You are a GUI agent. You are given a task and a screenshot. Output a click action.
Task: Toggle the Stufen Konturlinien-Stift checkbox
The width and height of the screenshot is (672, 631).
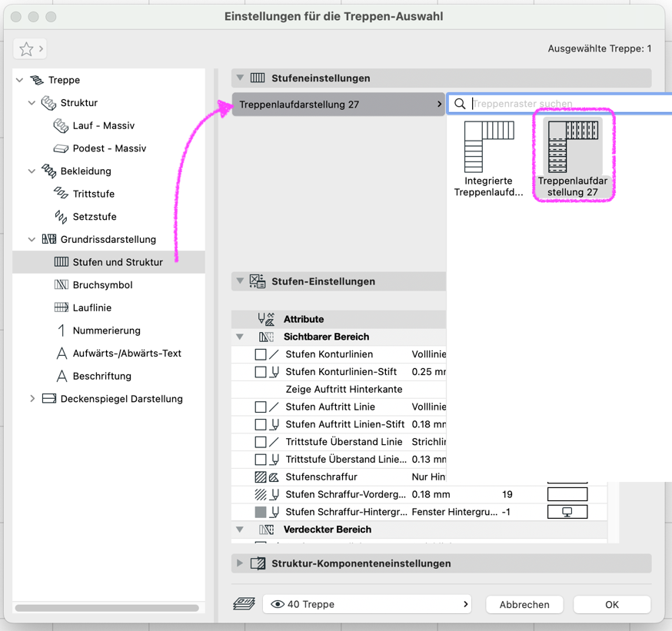(261, 372)
